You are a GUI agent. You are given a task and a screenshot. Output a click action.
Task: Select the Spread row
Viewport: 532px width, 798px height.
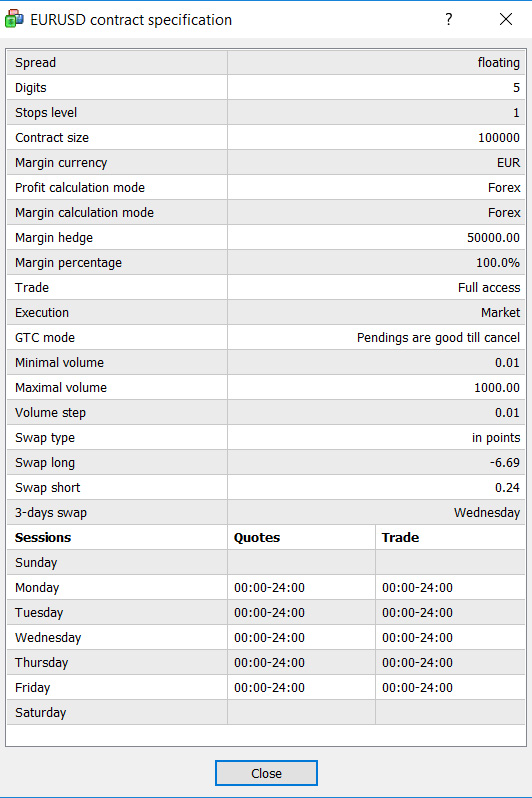tap(266, 63)
